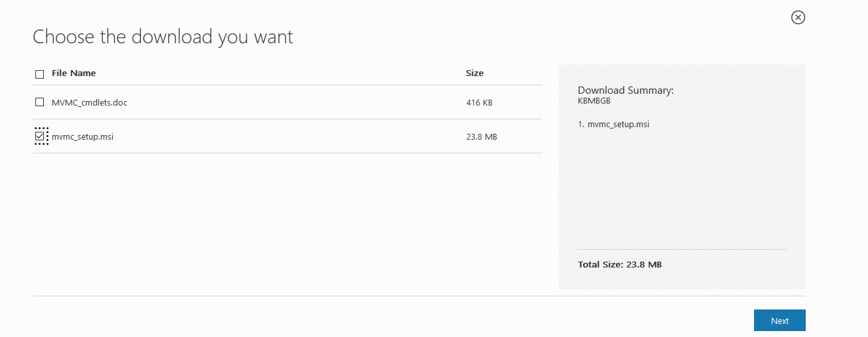Click the Total Size: 23.8 MB text
The height and width of the screenshot is (337, 868).
click(620, 265)
